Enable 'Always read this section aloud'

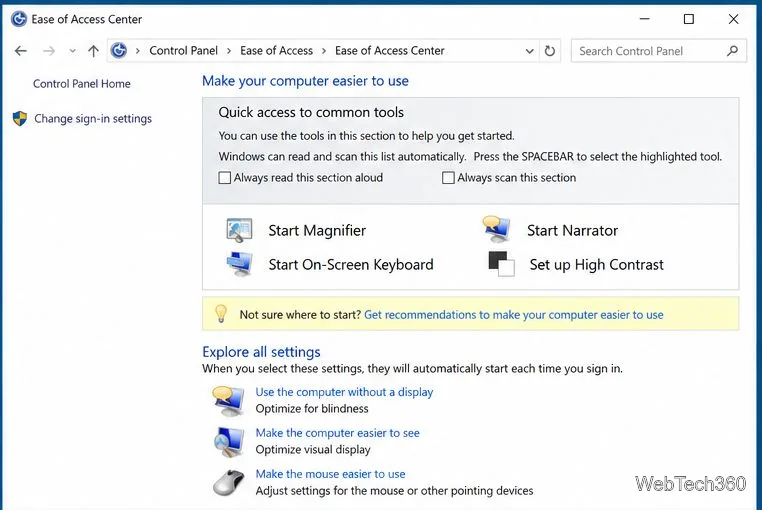(x=225, y=177)
